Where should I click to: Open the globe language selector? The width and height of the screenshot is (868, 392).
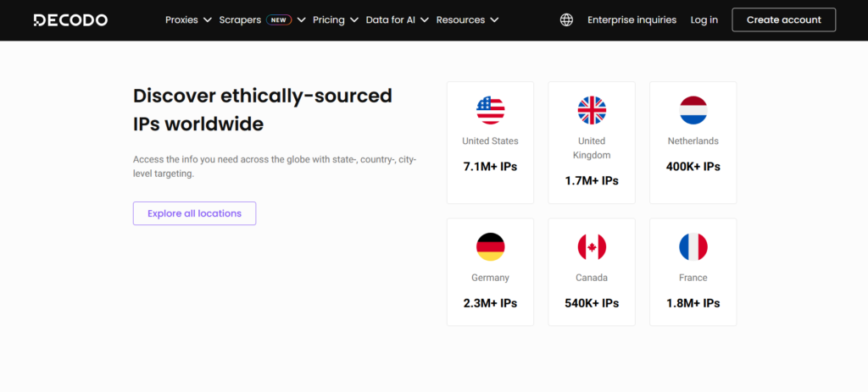coord(566,19)
